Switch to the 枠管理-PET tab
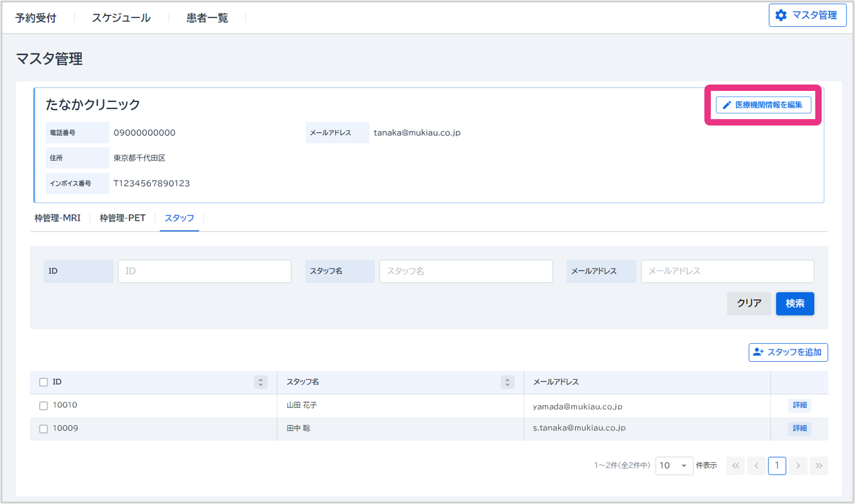 pos(122,218)
